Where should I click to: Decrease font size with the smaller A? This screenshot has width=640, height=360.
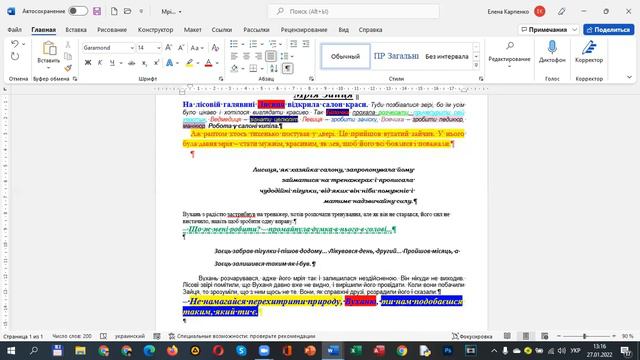(x=181, y=48)
